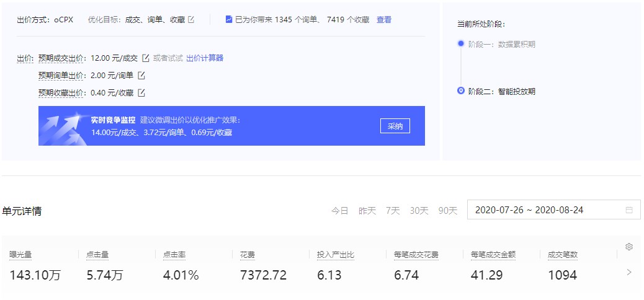This screenshot has height=300, width=644.
Task: Click date range field 2020-07-26 ~ 2020-08-24
Action: 553,210
